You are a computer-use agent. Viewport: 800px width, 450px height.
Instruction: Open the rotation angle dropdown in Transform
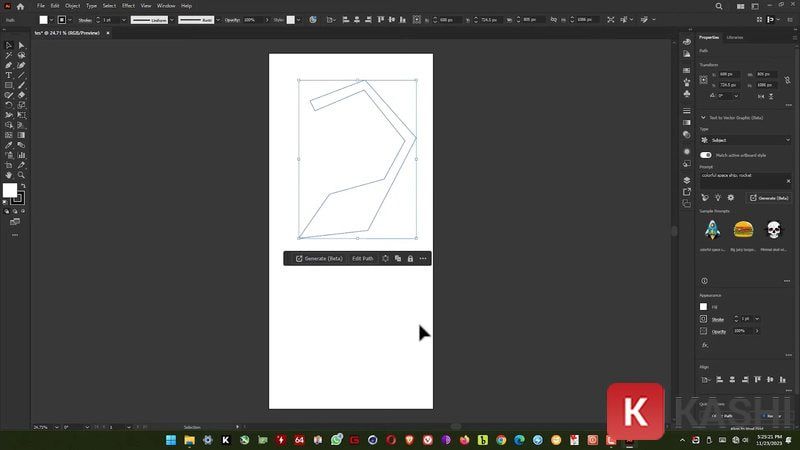[736, 96]
